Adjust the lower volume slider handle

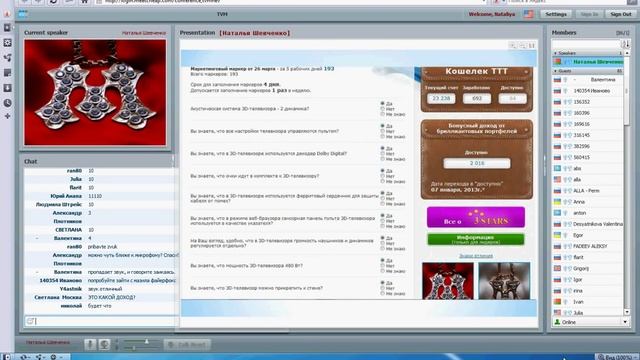[134, 348]
